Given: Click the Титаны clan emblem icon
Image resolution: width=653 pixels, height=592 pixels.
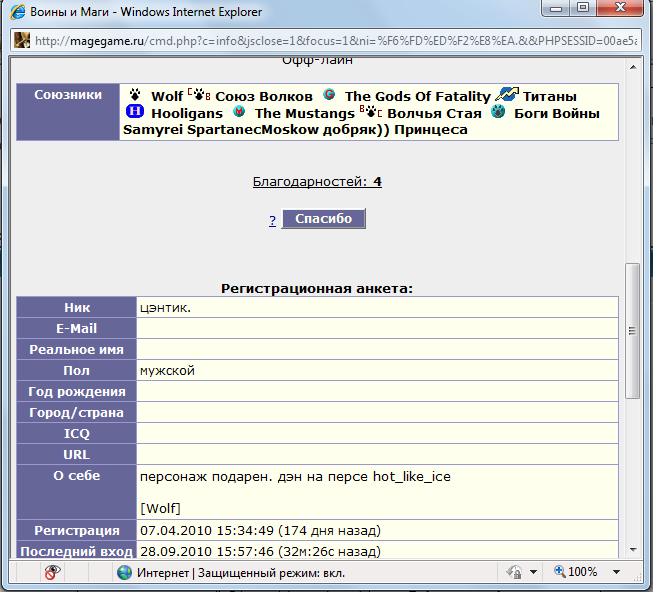Looking at the screenshot, I should 507,95.
